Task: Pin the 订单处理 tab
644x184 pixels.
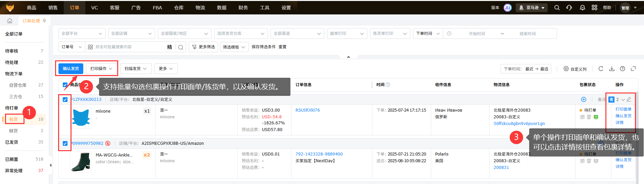Action: [x=44, y=21]
